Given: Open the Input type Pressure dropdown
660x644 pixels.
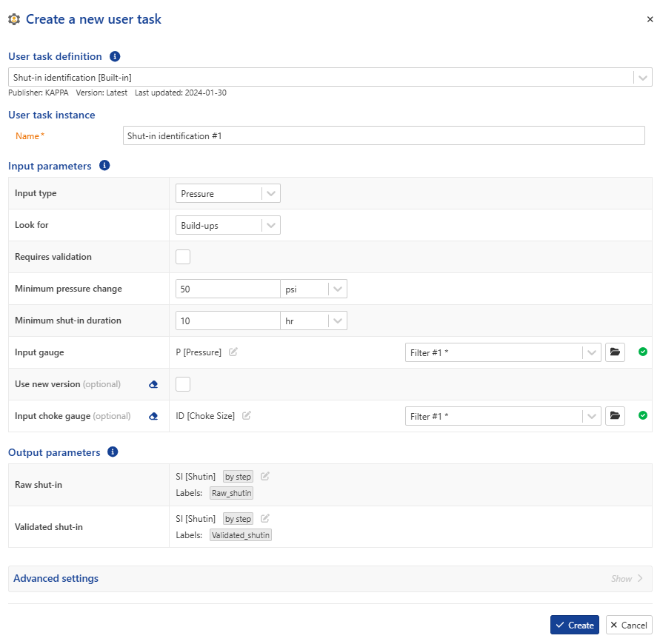Looking at the screenshot, I should [x=228, y=193].
